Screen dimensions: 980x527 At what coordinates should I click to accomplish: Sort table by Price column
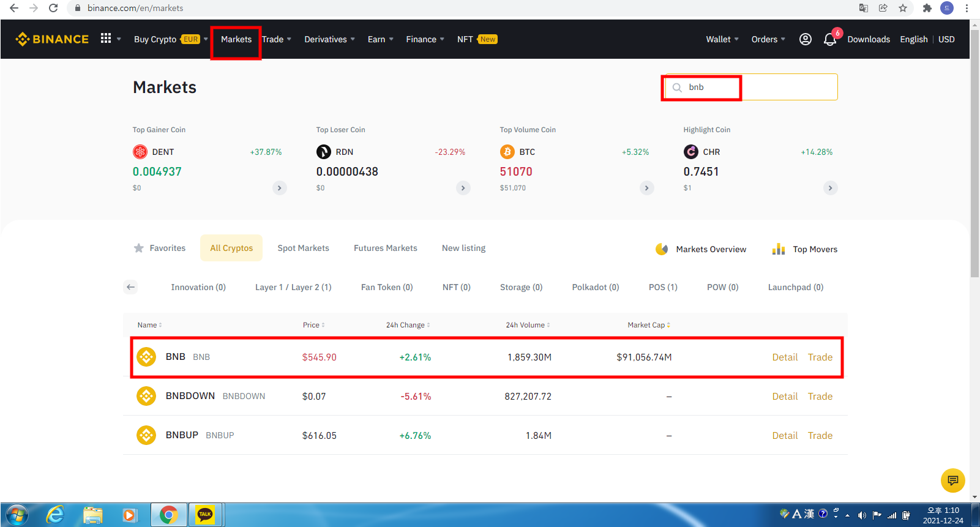pos(314,325)
